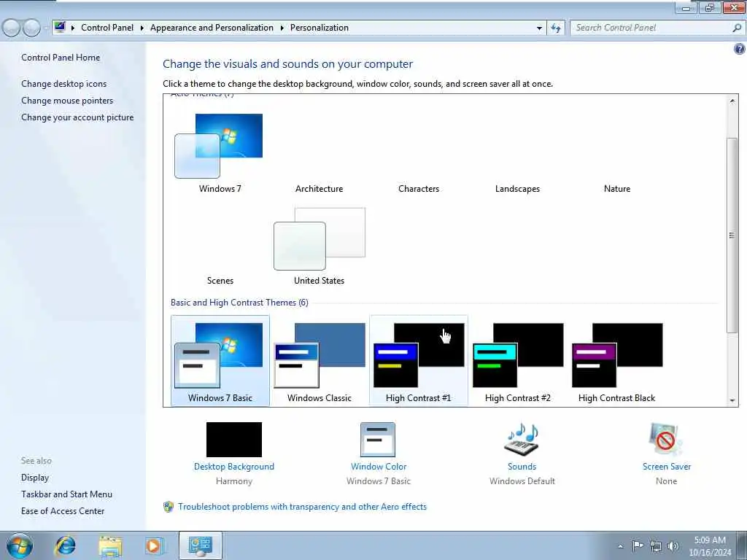Click Personalization breadcrumb
This screenshot has height=560, width=747.
[320, 28]
